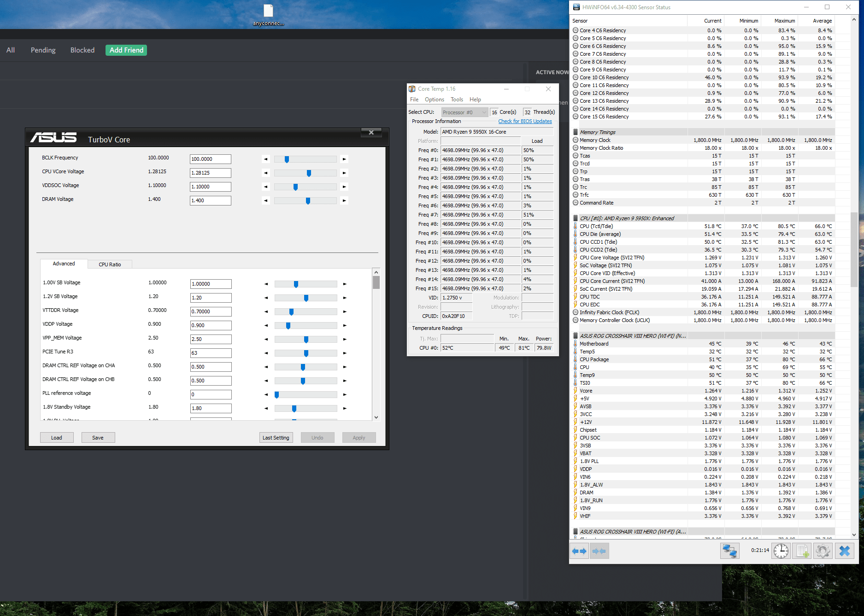Select CPU Core Current (SVI2 TFN) row
The image size is (864, 616).
(703, 281)
